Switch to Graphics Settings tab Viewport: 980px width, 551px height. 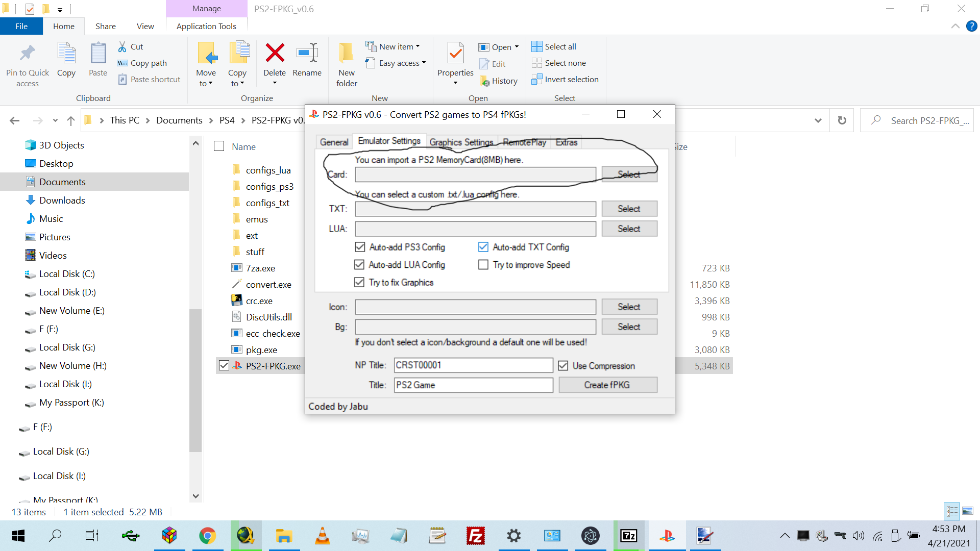click(461, 142)
